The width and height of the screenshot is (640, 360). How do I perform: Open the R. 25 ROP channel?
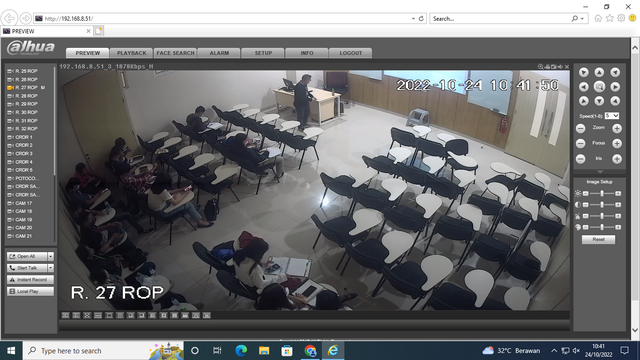click(x=22, y=71)
